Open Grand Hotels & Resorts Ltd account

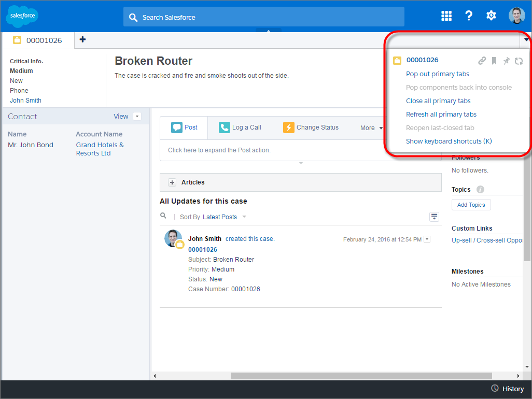100,149
